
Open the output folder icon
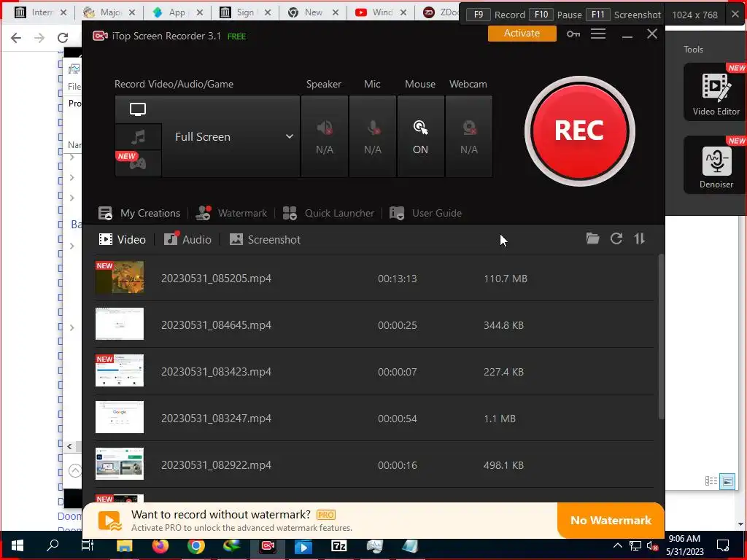pos(592,238)
